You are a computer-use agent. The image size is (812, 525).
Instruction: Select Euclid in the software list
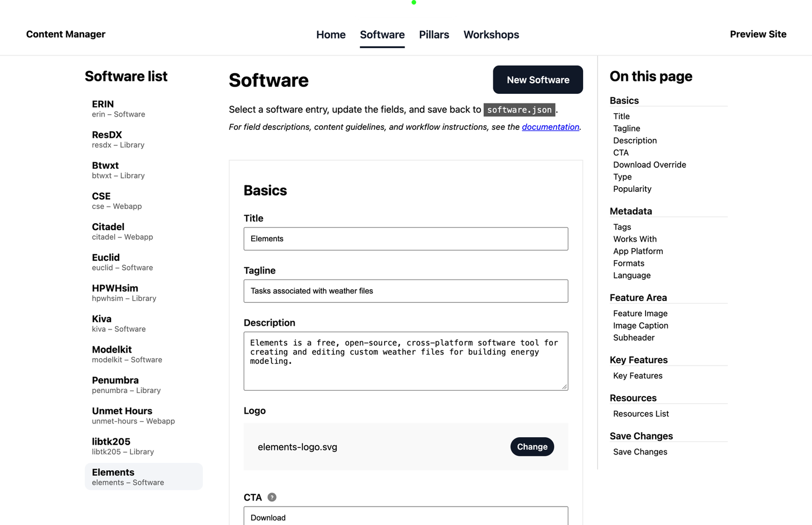pyautogui.click(x=144, y=262)
